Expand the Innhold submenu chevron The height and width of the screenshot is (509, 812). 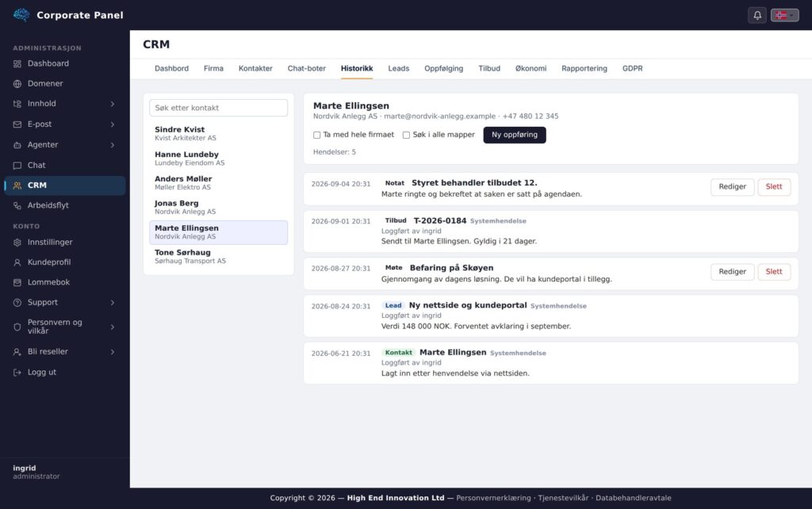(x=113, y=104)
